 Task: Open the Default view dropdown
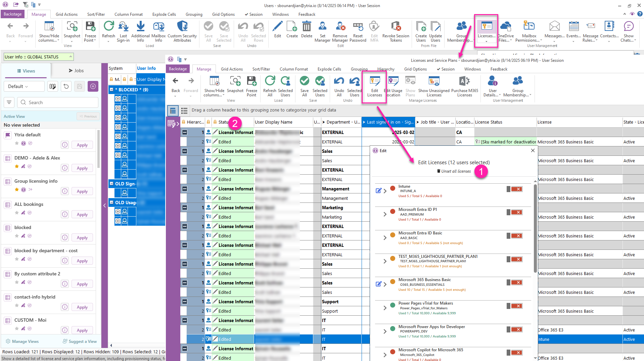coord(24,86)
